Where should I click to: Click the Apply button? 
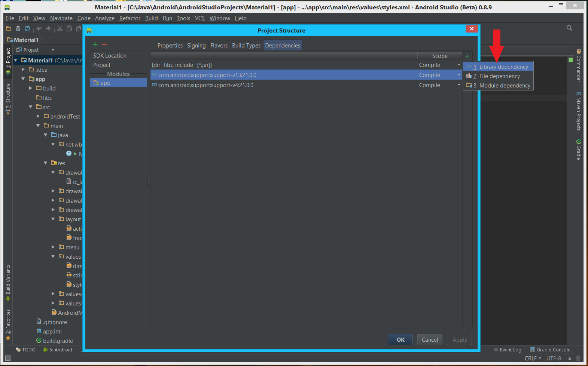point(460,339)
